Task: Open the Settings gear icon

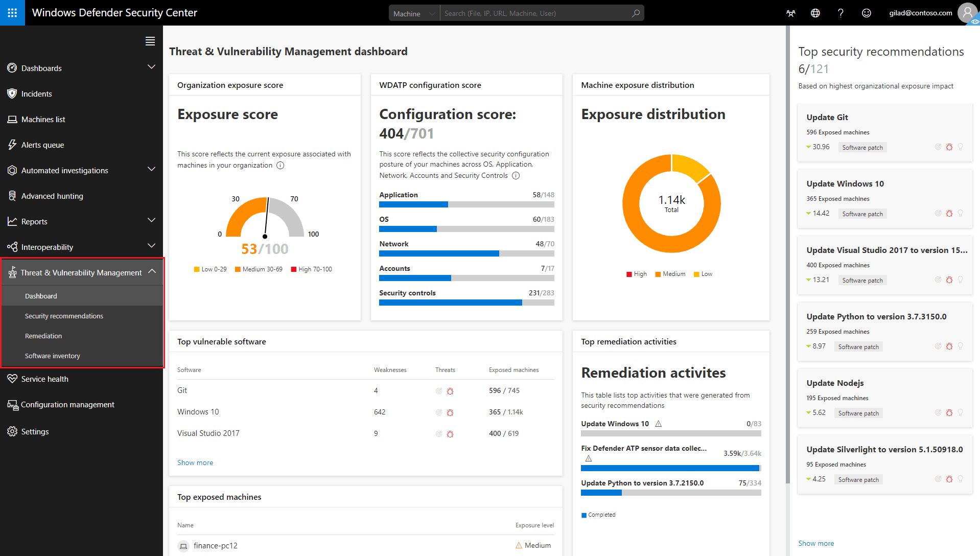Action: click(12, 431)
